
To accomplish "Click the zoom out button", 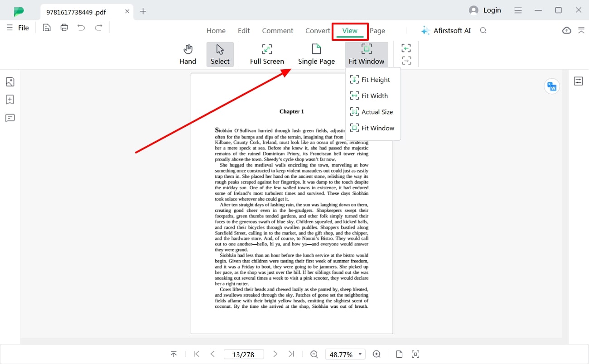I will (x=314, y=354).
